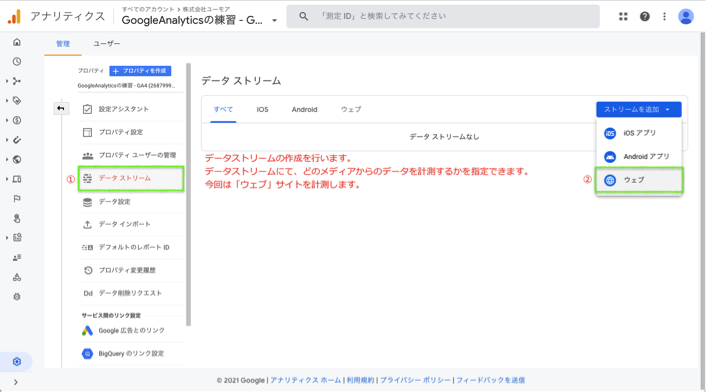The image size is (706, 392).
Task: Select the すべて stream tab
Action: (x=223, y=109)
